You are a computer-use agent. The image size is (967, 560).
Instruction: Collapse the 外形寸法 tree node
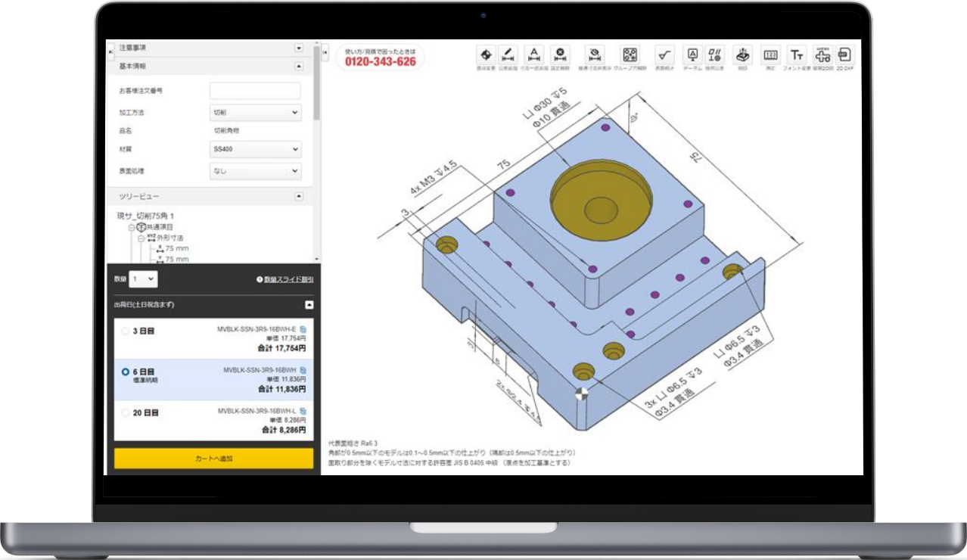141,238
